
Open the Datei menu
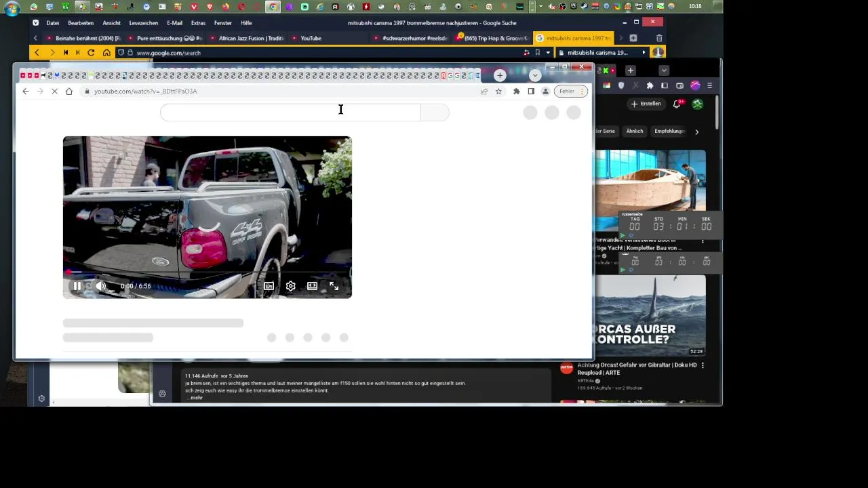pyautogui.click(x=53, y=23)
